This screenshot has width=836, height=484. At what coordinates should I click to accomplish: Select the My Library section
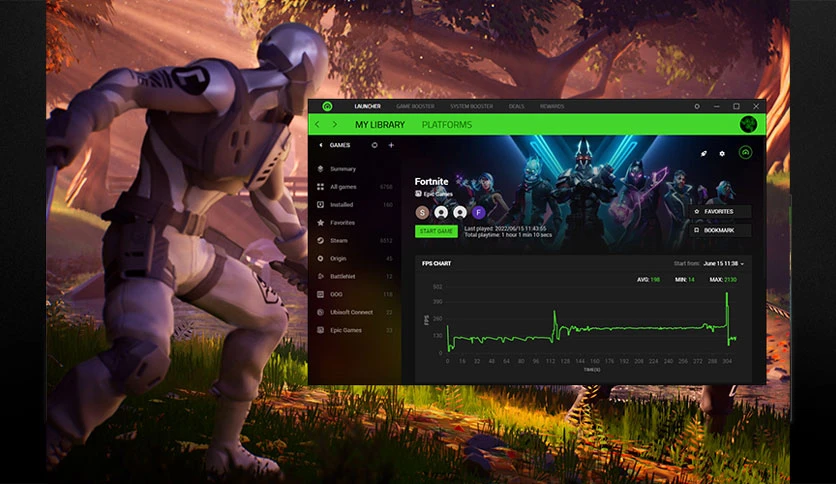[x=380, y=125]
